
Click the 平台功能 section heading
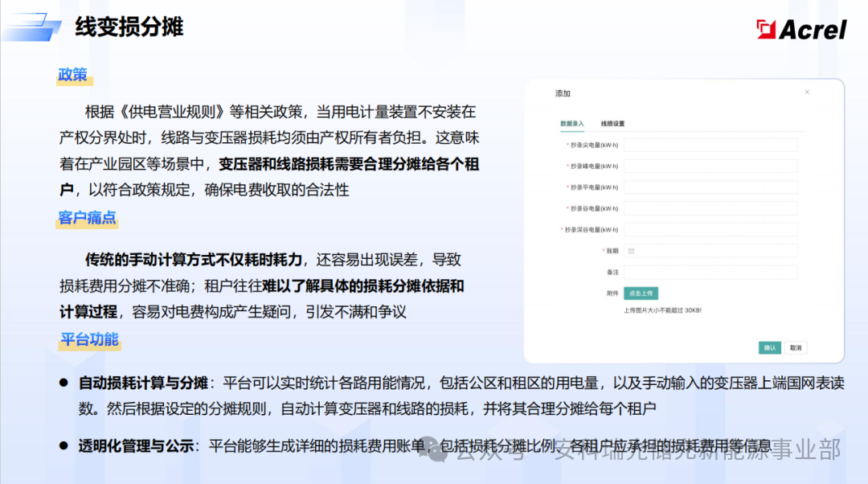(x=89, y=339)
